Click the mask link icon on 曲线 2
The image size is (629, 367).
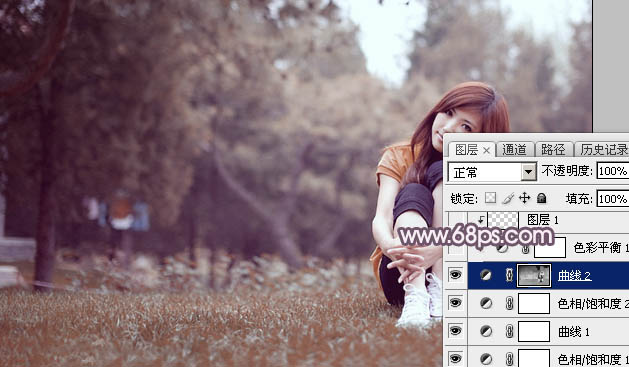[x=509, y=275]
